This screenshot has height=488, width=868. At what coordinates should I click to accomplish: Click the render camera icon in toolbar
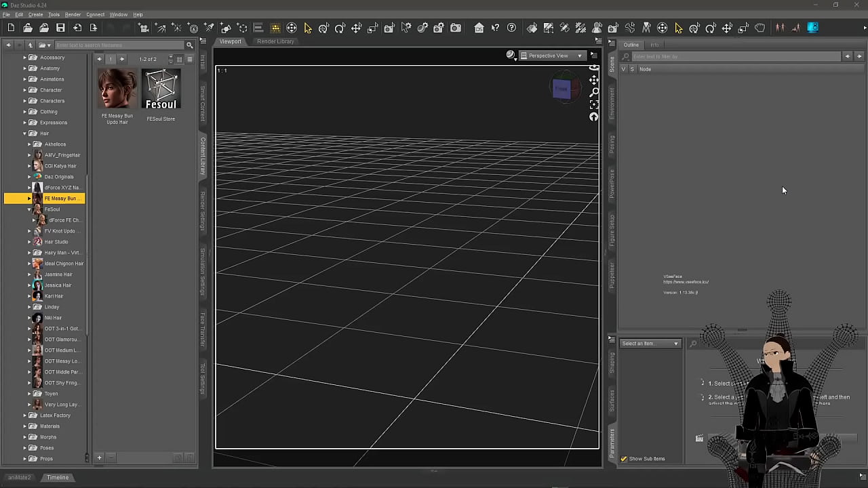coord(456,28)
